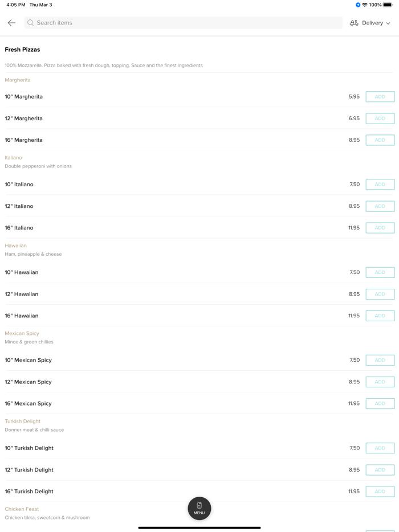Open the floating MENU button
Viewport: 399px width, 532px height.
[x=199, y=508]
